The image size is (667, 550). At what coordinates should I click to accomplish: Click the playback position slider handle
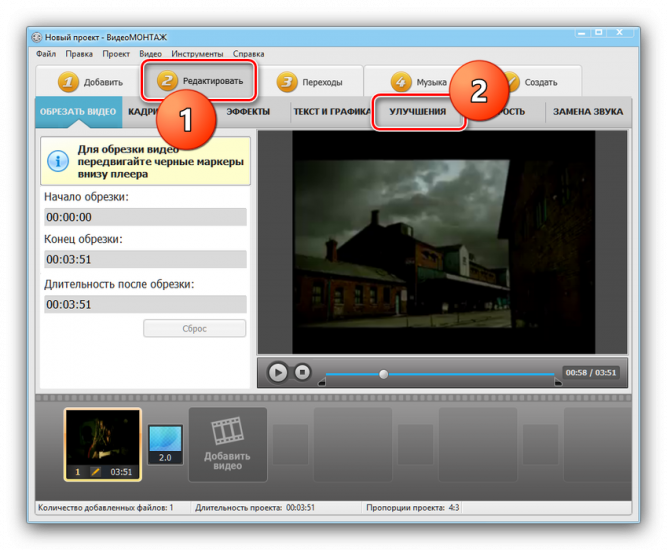click(383, 374)
